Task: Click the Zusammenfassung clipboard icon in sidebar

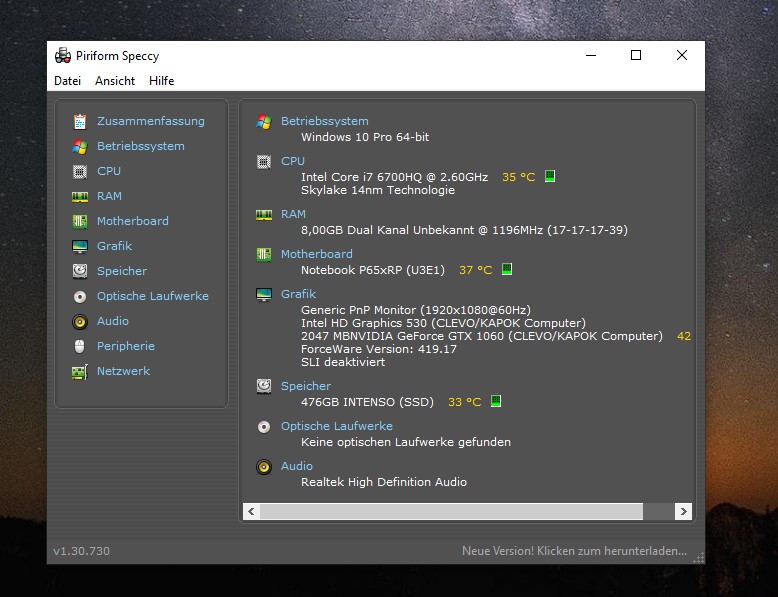Action: tap(79, 121)
